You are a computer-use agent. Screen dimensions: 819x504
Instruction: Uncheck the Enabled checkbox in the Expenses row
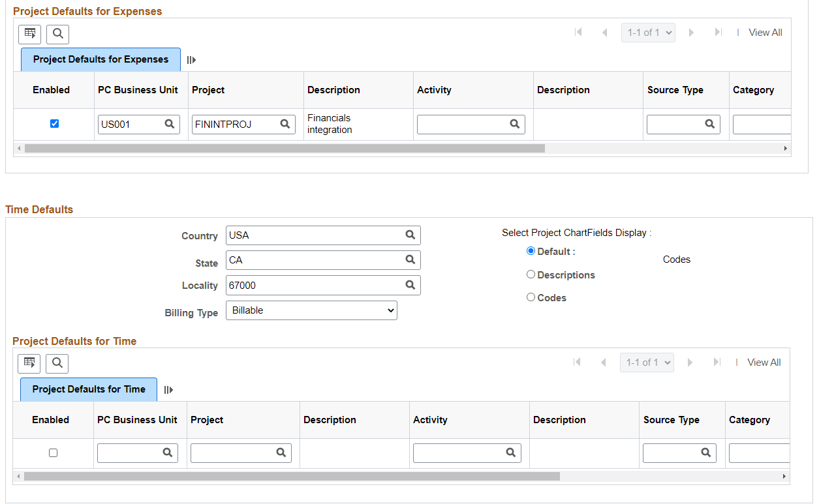click(x=54, y=123)
